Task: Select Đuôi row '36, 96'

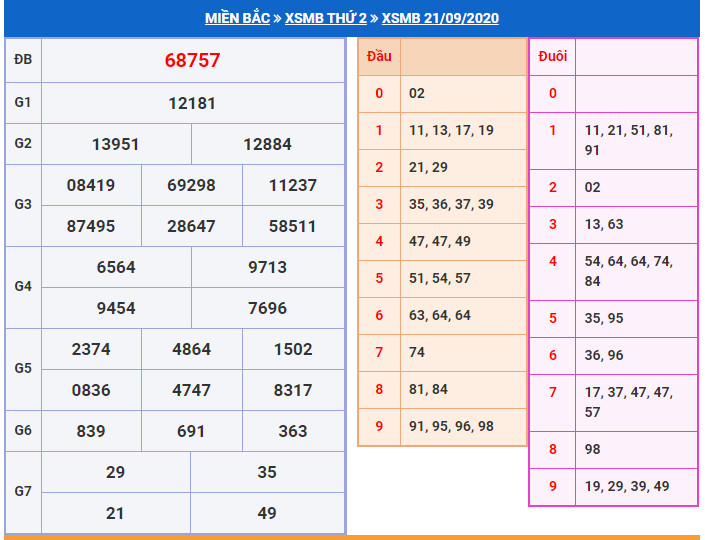Action: (604, 355)
